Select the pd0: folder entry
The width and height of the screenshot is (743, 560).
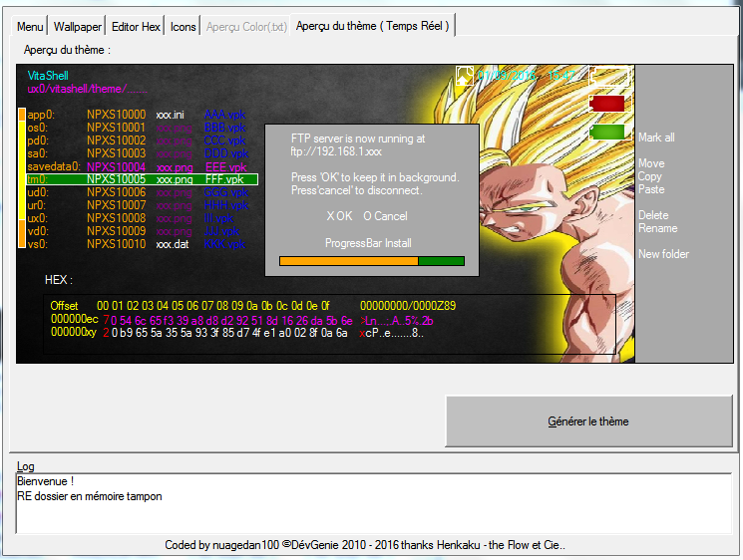[x=38, y=140]
